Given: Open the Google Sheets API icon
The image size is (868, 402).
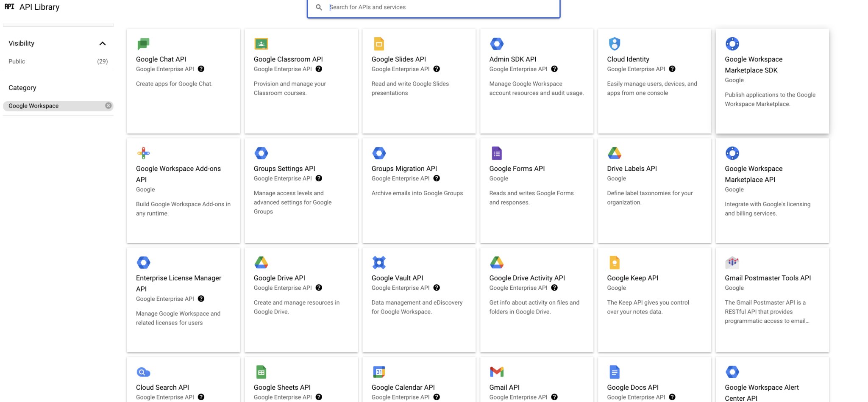Looking at the screenshot, I should pyautogui.click(x=261, y=372).
